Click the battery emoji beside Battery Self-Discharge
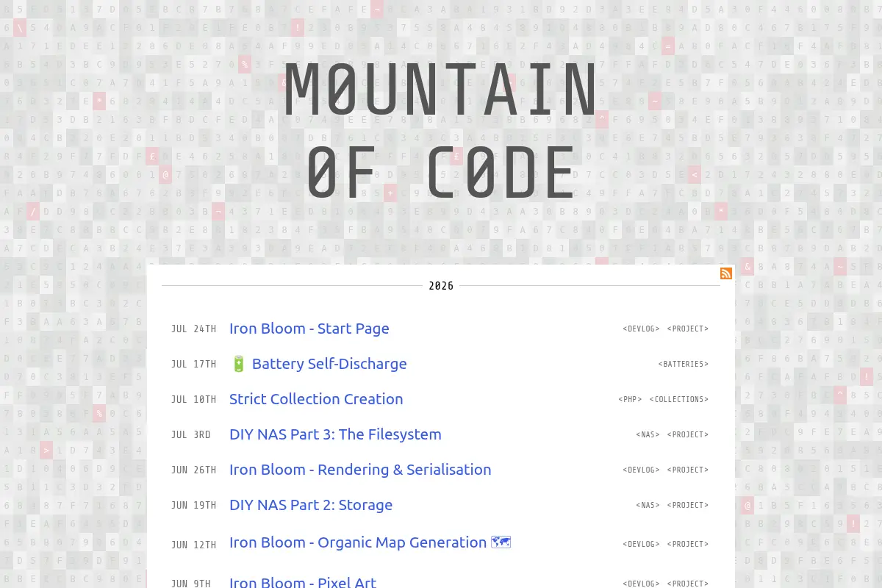The height and width of the screenshot is (588, 882). point(238,364)
